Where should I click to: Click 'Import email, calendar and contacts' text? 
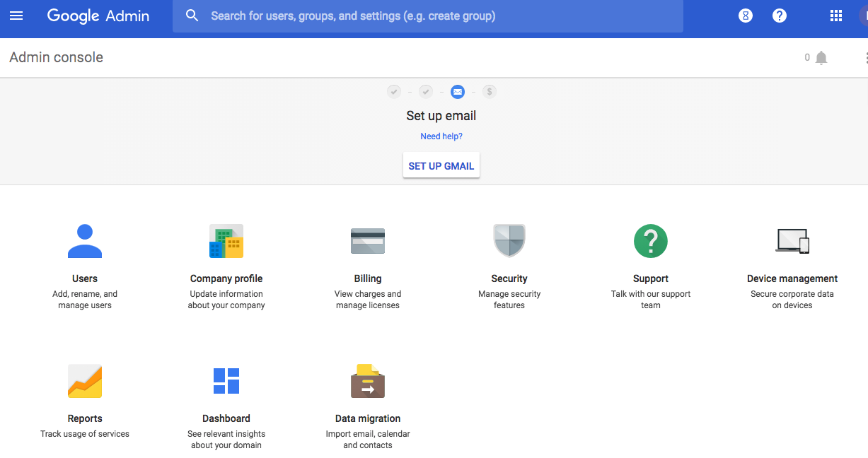368,440
